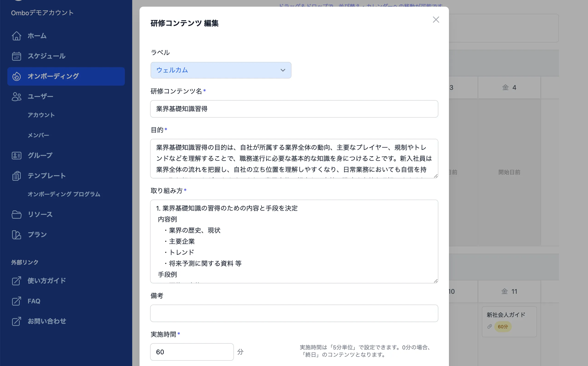Viewport: 588px width, 366px height.
Task: Click the 60分 badge on 新社会人ガイド card
Action: (x=503, y=327)
